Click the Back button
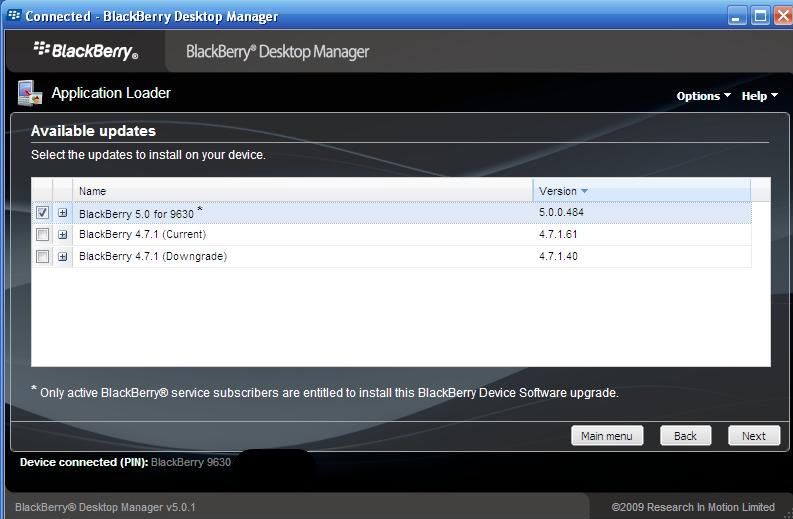Image resolution: width=793 pixels, height=519 pixels. click(685, 436)
